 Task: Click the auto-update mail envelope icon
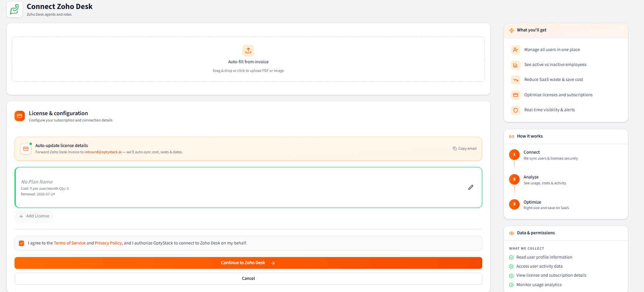(26, 149)
